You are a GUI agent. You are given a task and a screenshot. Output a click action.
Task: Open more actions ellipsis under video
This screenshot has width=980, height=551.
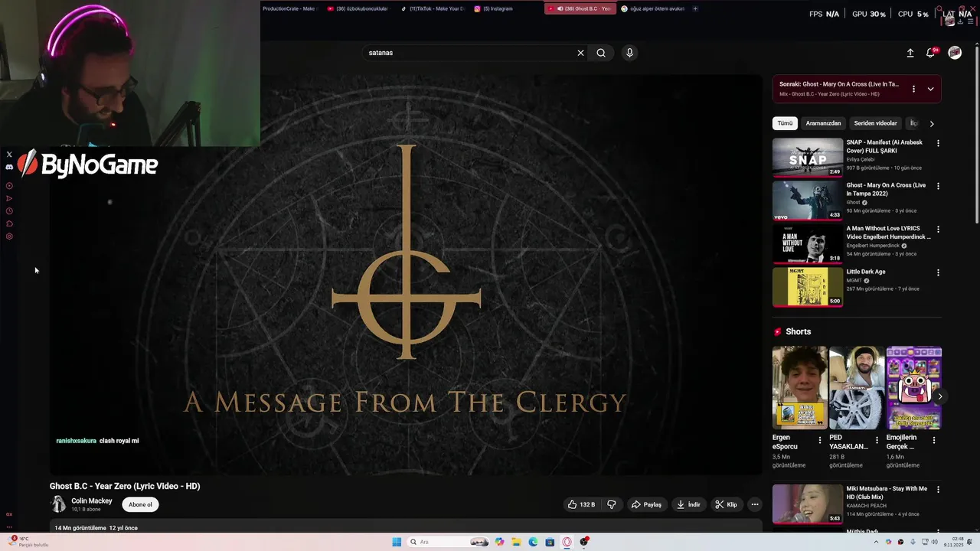pyautogui.click(x=754, y=504)
